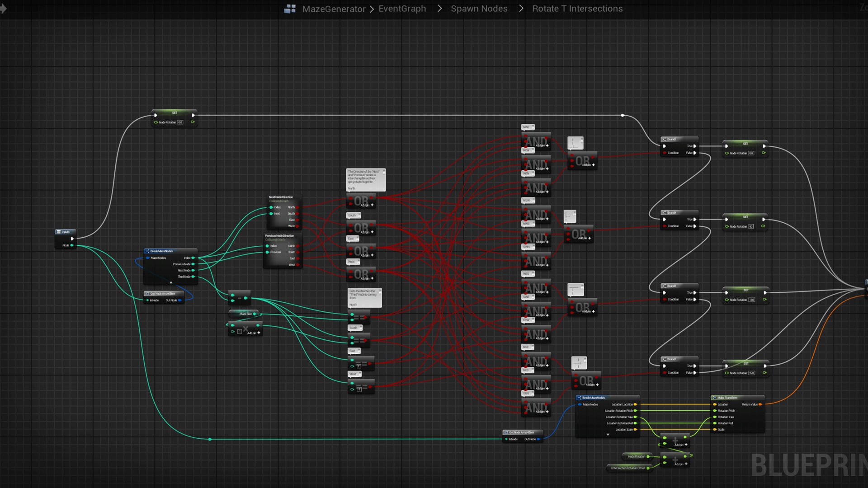Select the Make Transform node icon
868x488 pixels.
pyautogui.click(x=715, y=397)
